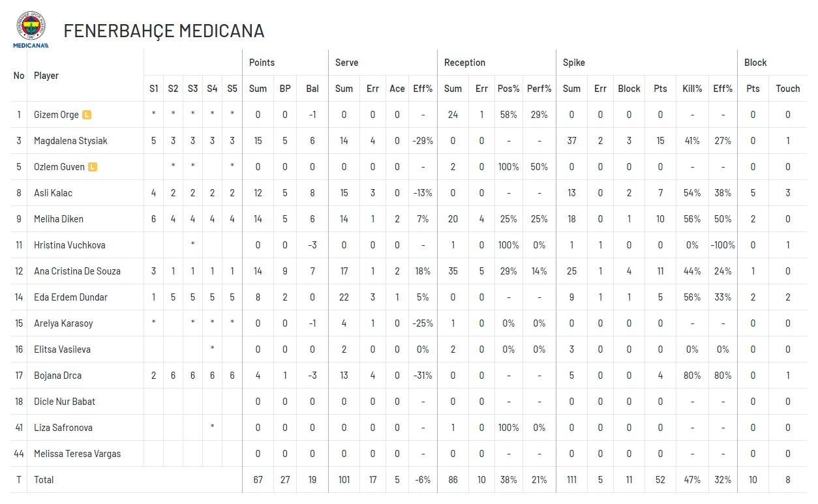The image size is (818, 504).
Task: Click the libero badge beside Ozlem Guven
Action: click(93, 167)
